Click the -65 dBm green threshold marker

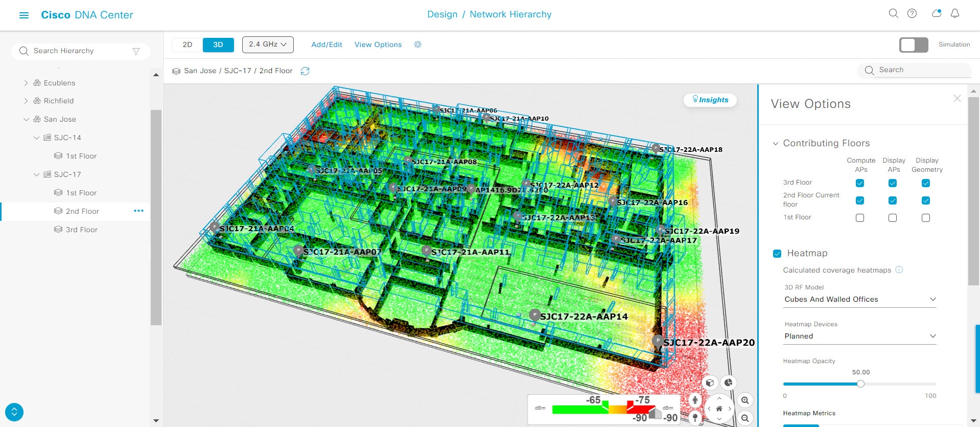point(605,406)
